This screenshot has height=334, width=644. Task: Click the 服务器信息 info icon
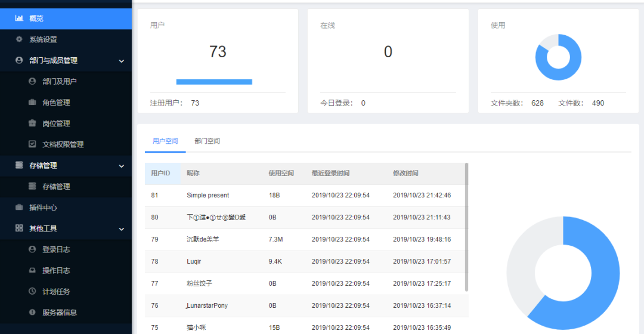32,313
